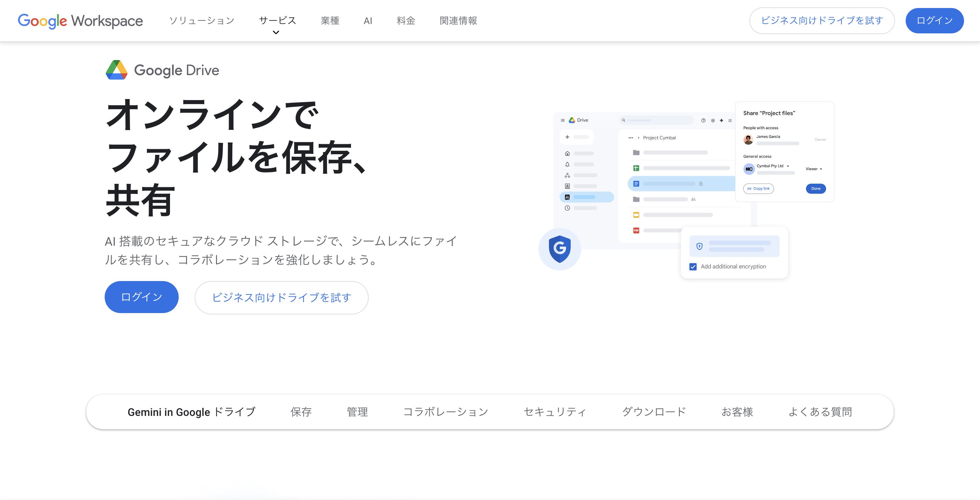This screenshot has width=980, height=500.
Task: Open the PDF file icon in the file list
Action: point(636,230)
